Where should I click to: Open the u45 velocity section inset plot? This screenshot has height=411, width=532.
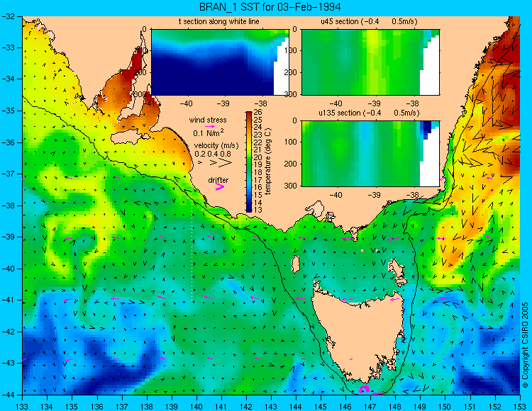tap(370, 62)
